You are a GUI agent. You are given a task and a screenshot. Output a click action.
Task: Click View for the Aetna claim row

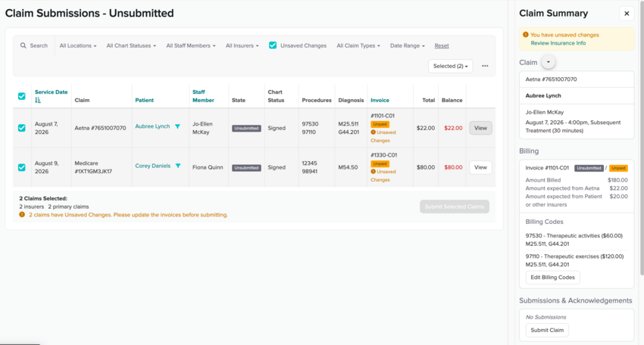480,128
